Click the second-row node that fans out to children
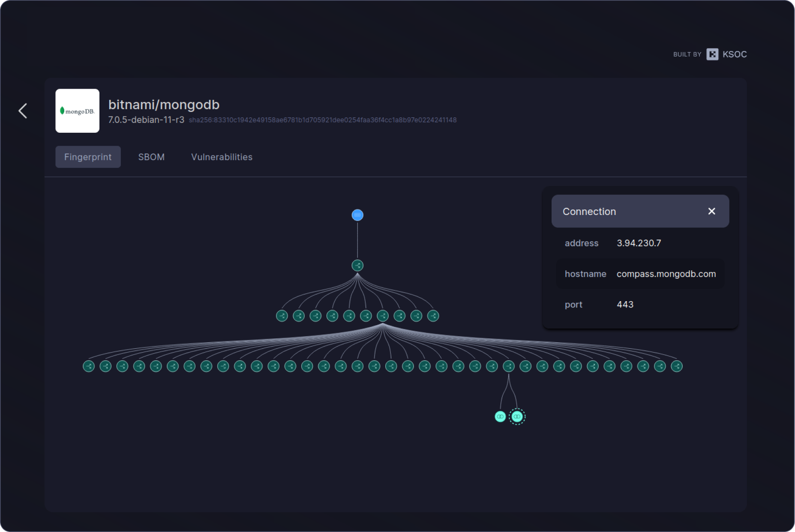795x532 pixels. click(383, 316)
